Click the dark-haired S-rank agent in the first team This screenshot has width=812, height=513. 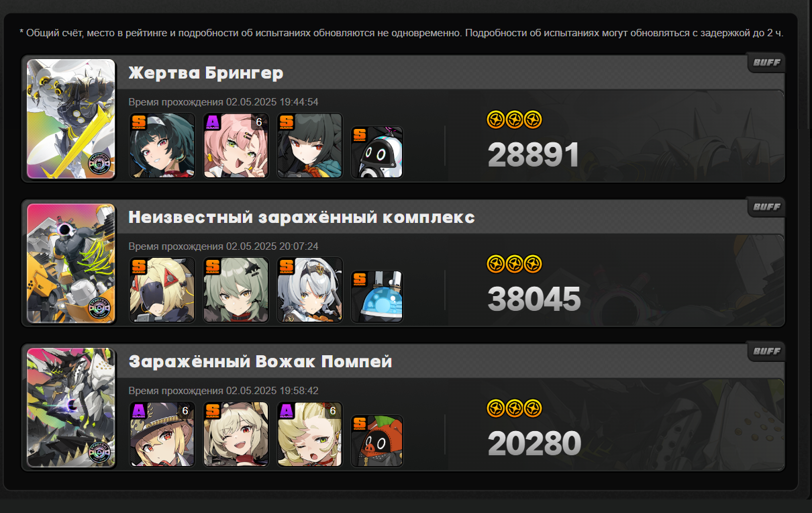click(162, 145)
